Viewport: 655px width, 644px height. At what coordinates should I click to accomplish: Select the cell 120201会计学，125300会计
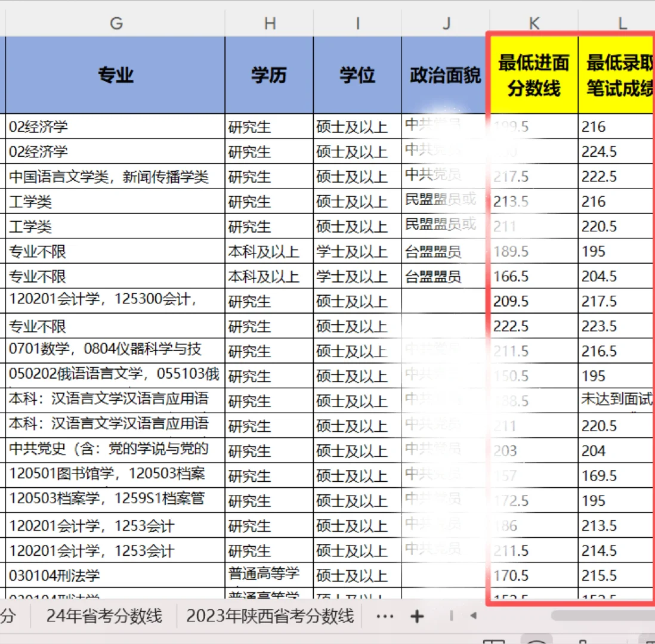coord(115,301)
